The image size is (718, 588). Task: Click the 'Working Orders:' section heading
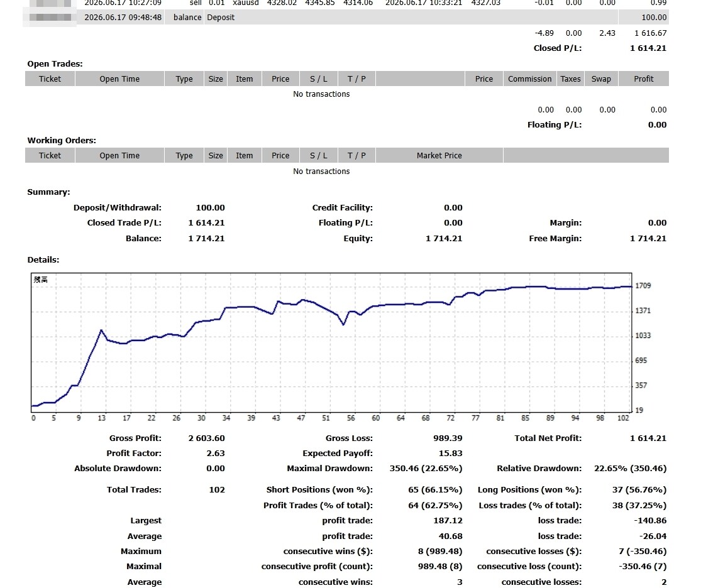[62, 141]
